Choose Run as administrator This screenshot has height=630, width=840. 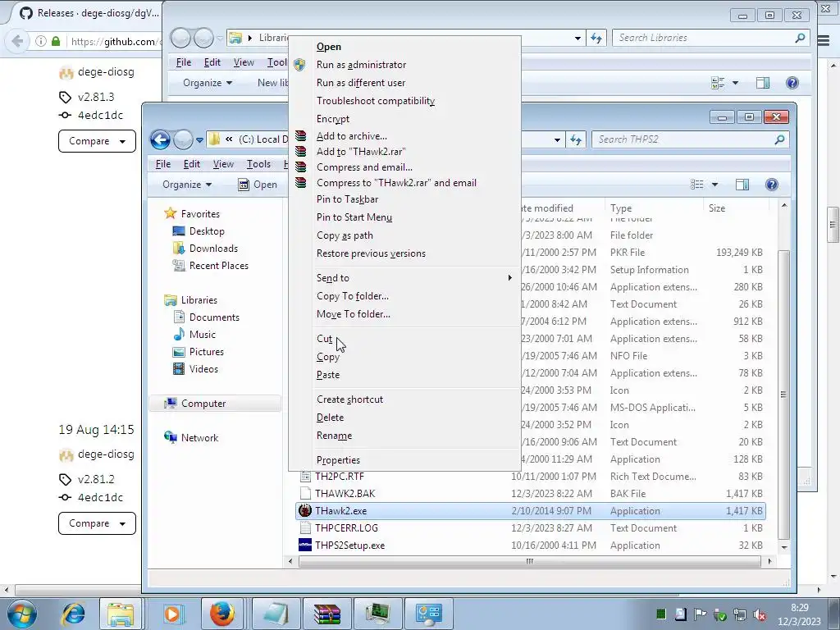point(361,65)
